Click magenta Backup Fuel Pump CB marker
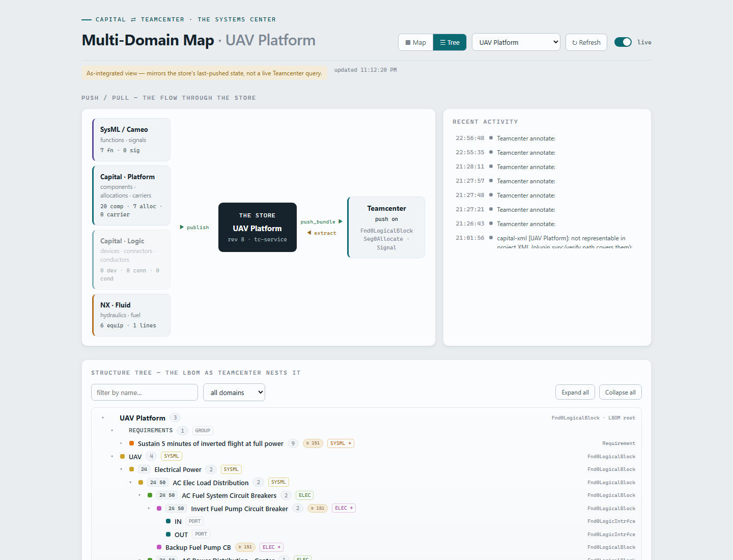 [x=159, y=547]
